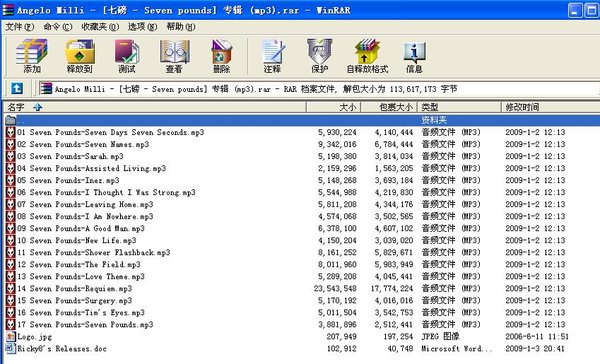Select file 10 Seven Pounds-New Life.mp3
The width and height of the screenshot is (600, 364).
point(77,241)
